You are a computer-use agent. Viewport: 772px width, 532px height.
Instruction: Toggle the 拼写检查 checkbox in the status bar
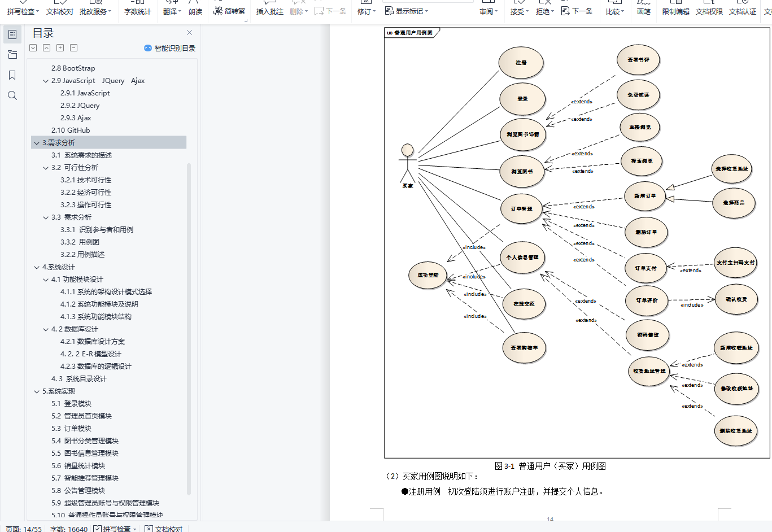pyautogui.click(x=97, y=529)
